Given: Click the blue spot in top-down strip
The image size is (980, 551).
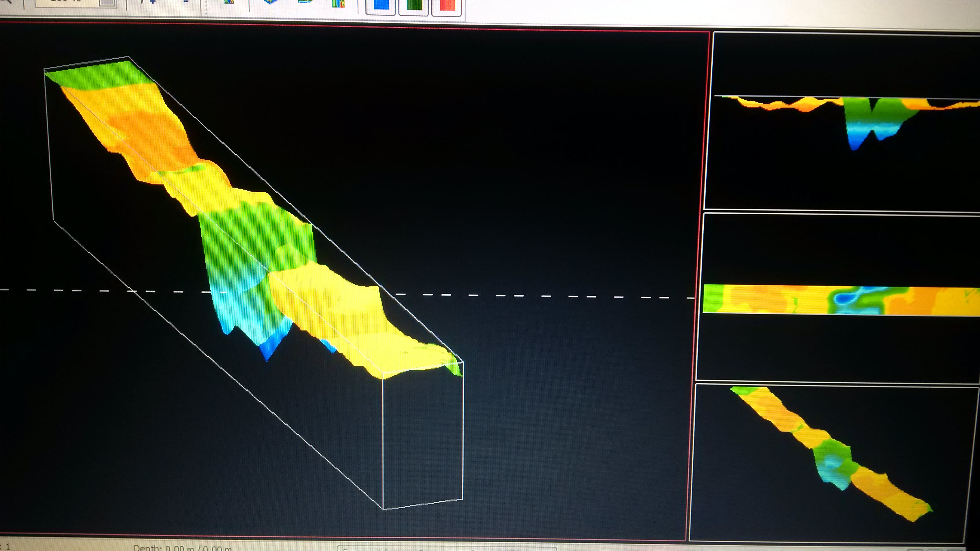Looking at the screenshot, I should (x=844, y=300).
